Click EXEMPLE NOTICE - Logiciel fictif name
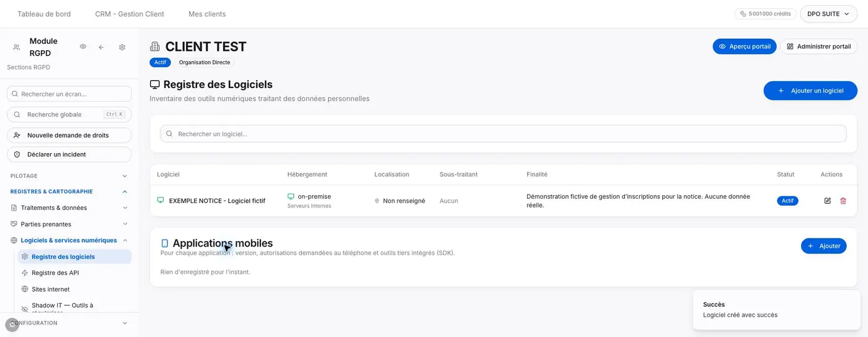868x337 pixels. coord(217,201)
